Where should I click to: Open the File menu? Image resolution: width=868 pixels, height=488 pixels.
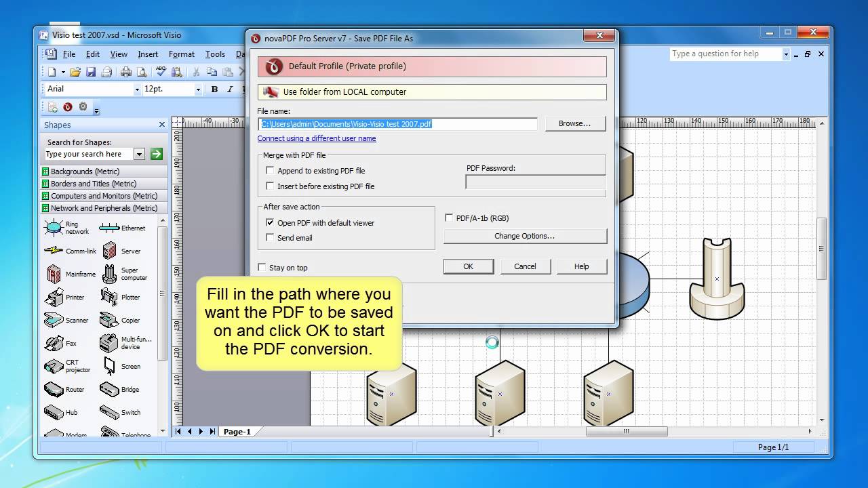[69, 54]
